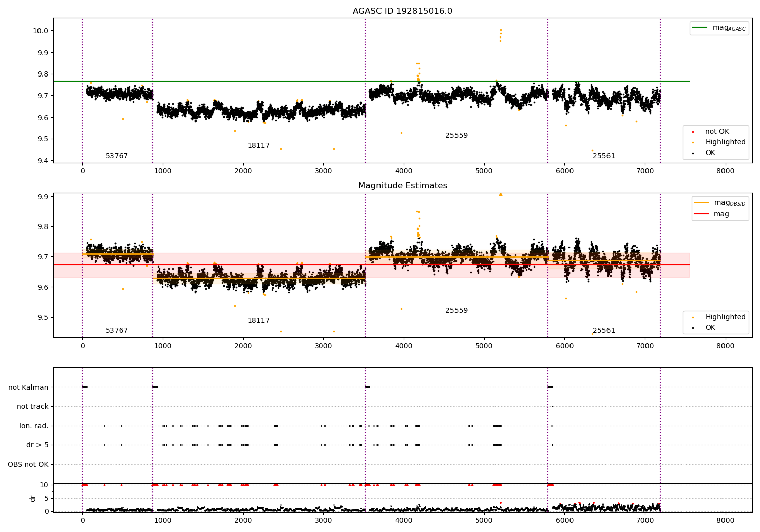The height and width of the screenshot is (532, 760).
Task: Click the 'Ion. rad.' axis label
Action: (34, 426)
